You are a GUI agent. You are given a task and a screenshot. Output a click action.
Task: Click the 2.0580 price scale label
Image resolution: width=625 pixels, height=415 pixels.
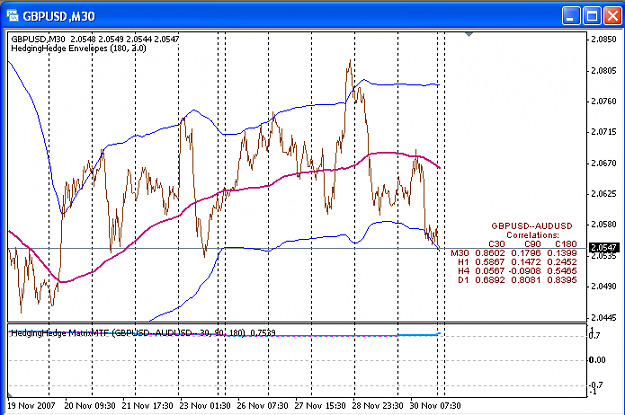point(604,224)
